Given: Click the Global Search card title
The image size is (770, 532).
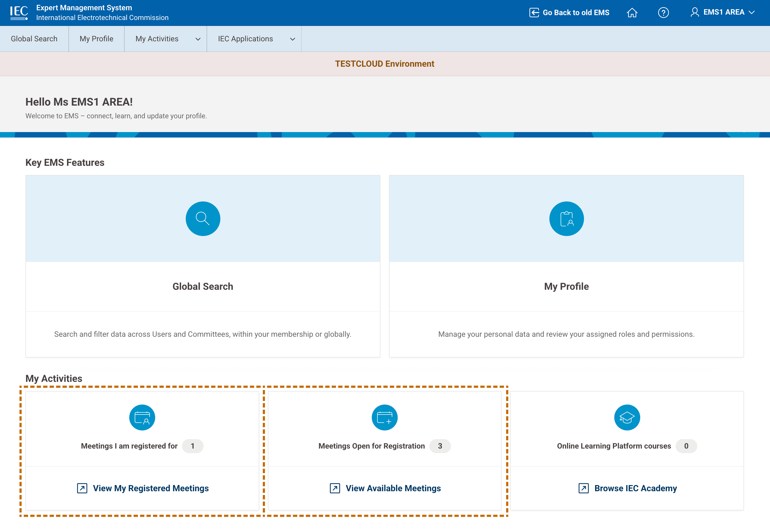Looking at the screenshot, I should [x=203, y=286].
